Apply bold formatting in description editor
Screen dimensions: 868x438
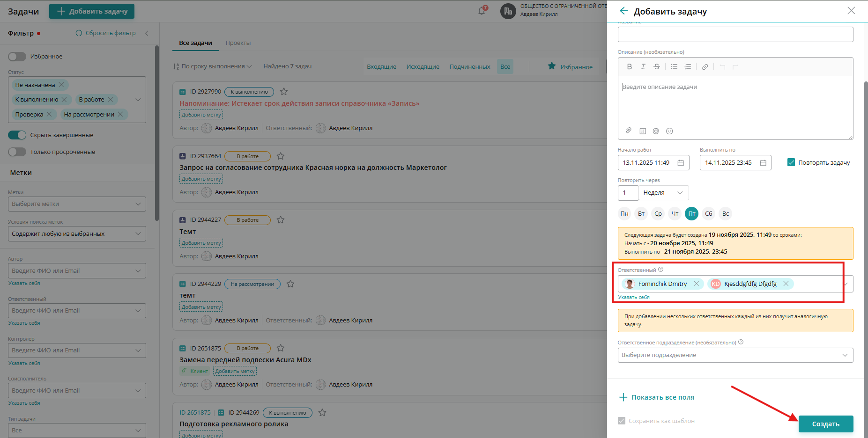(x=630, y=67)
